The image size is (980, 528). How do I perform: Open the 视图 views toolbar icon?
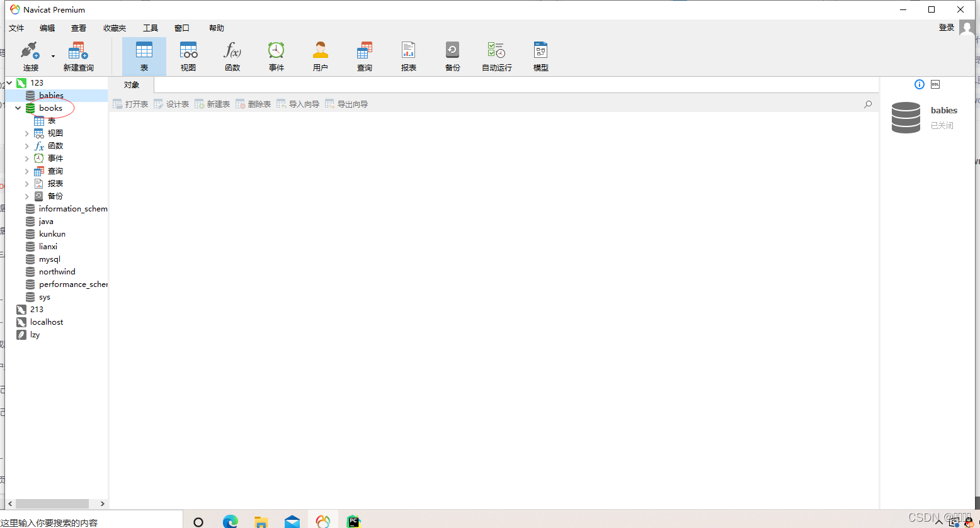coord(188,57)
